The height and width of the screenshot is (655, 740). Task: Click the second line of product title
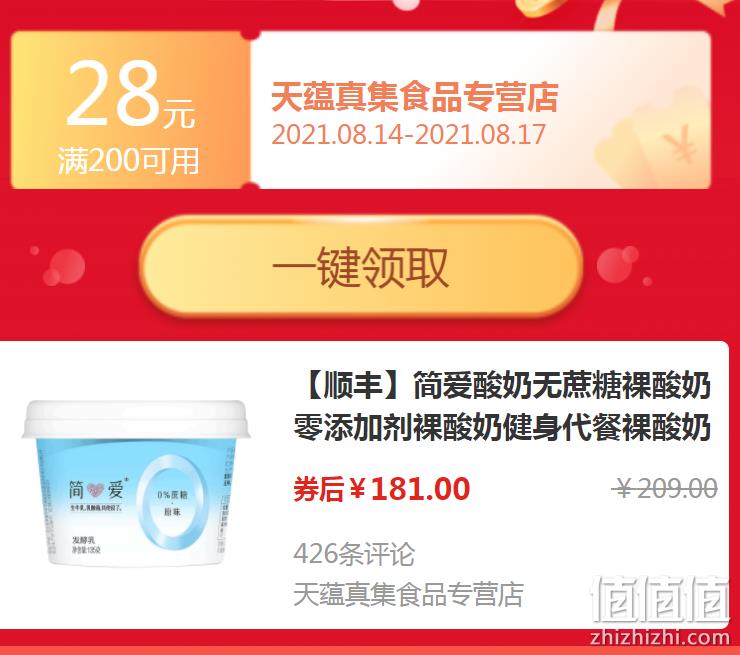pos(502,428)
